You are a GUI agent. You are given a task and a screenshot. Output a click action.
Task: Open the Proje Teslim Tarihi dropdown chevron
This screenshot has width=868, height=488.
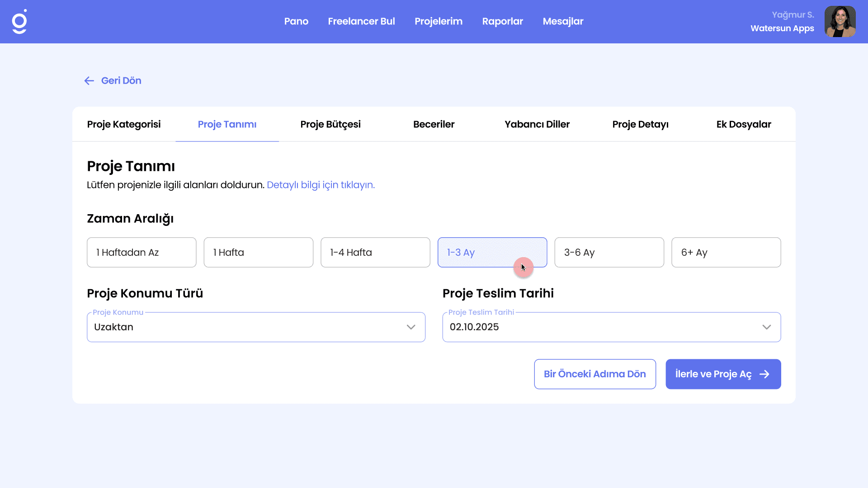tap(766, 327)
